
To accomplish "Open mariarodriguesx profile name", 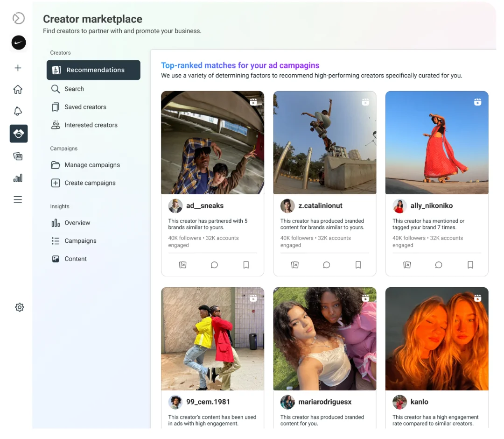I will (325, 402).
